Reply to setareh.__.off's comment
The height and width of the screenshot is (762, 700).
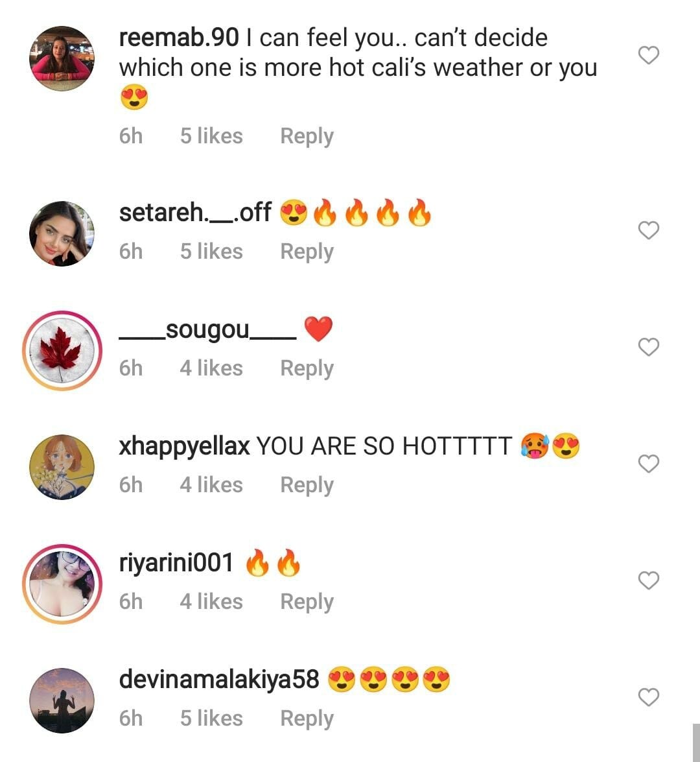pyautogui.click(x=307, y=252)
